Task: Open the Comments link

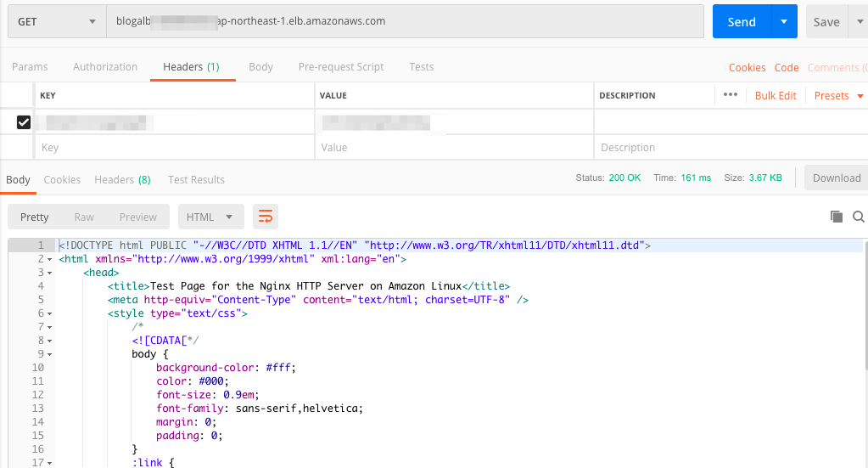Action: point(837,68)
